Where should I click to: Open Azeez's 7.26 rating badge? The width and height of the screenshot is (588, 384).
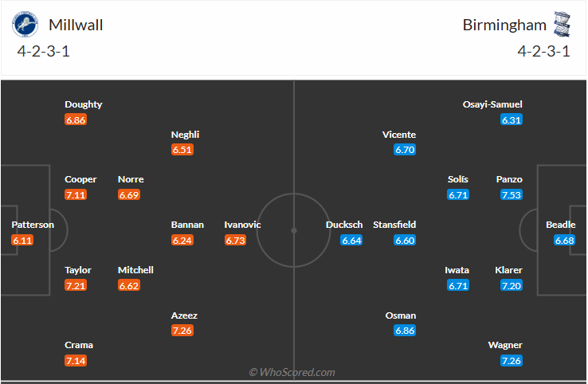tap(182, 330)
